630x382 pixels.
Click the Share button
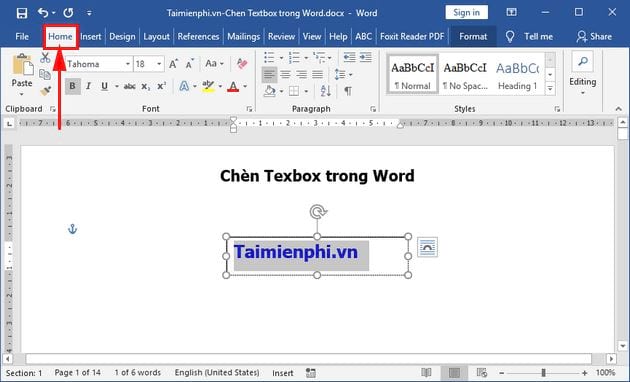[x=594, y=37]
